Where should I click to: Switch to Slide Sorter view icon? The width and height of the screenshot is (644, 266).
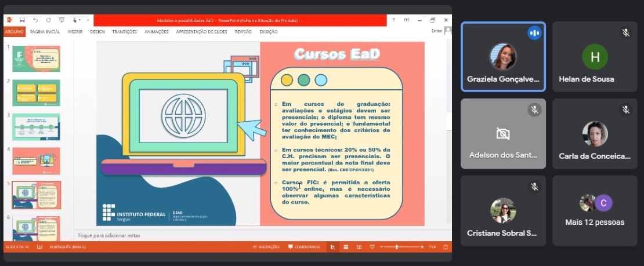[x=346, y=247]
